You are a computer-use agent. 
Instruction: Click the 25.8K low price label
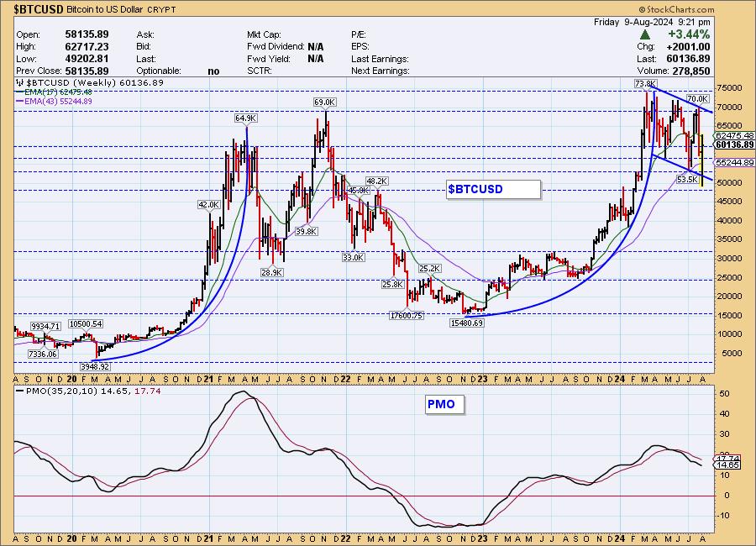[x=392, y=285]
